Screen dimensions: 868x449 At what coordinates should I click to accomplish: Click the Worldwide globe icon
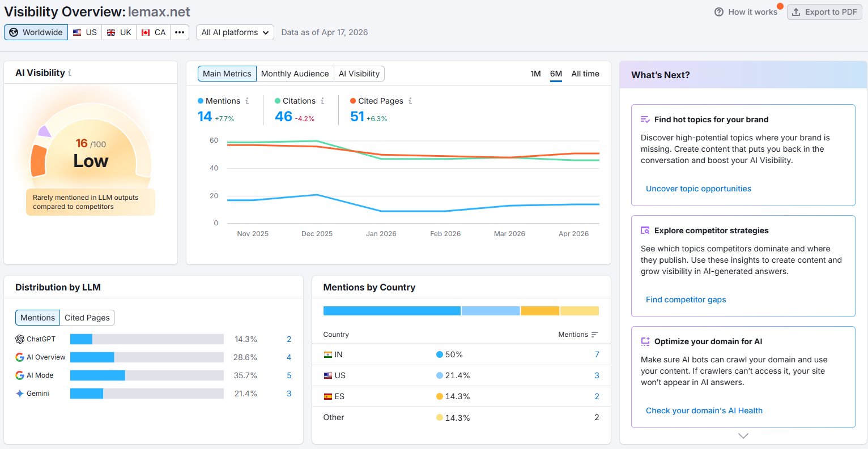click(x=14, y=32)
